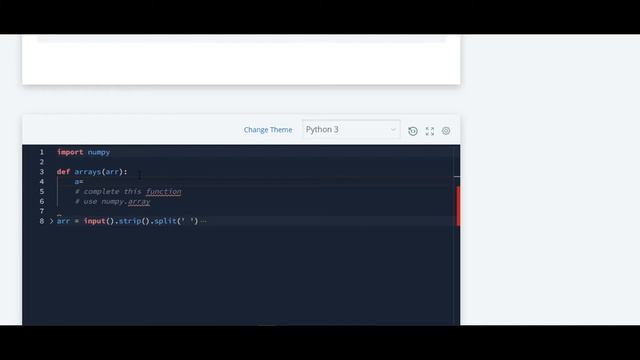Click the '# complete this function' comment

click(128, 191)
